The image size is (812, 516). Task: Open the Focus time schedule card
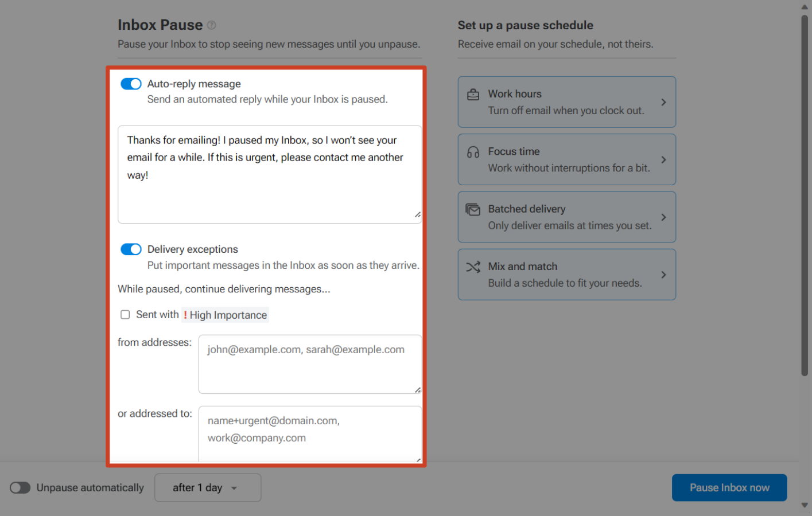(x=567, y=159)
